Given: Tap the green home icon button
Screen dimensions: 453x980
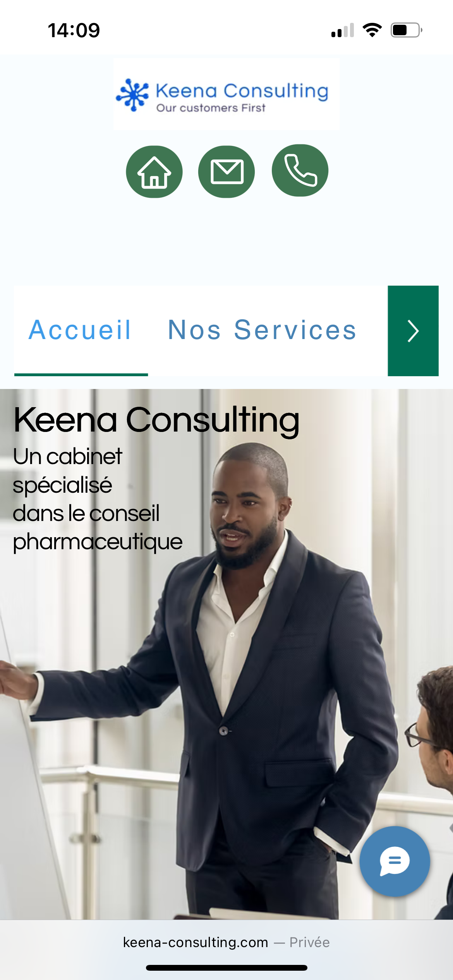Looking at the screenshot, I should (154, 172).
